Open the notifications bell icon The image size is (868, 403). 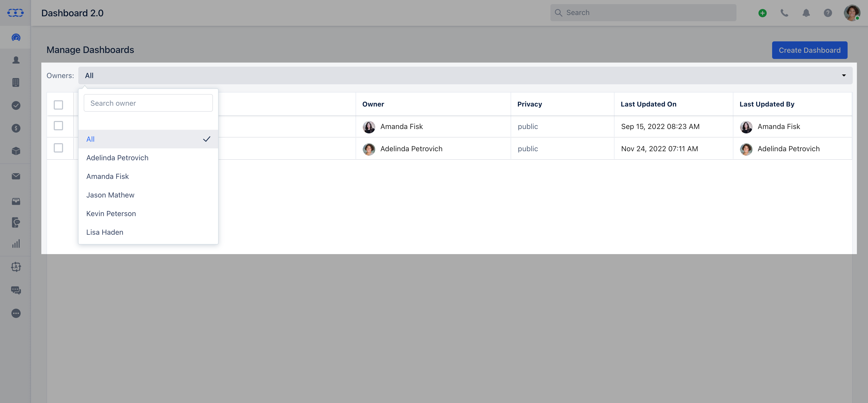coord(806,13)
